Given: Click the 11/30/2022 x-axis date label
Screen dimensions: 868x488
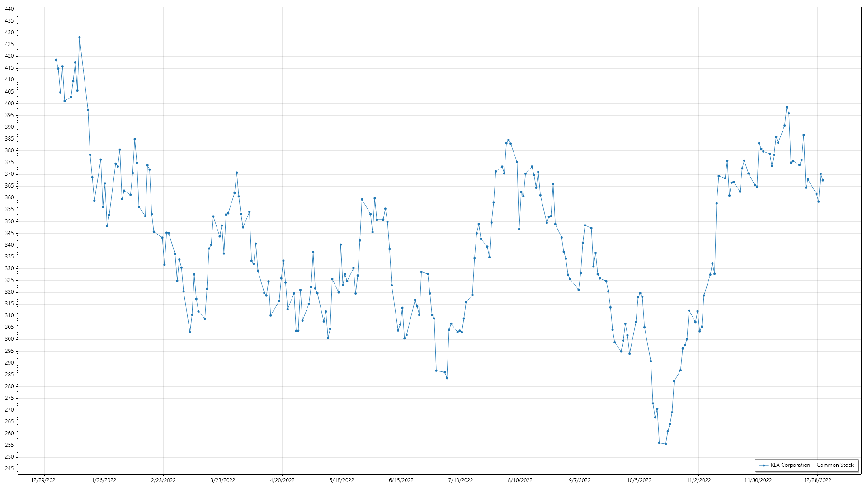Looking at the screenshot, I should click(x=758, y=480).
